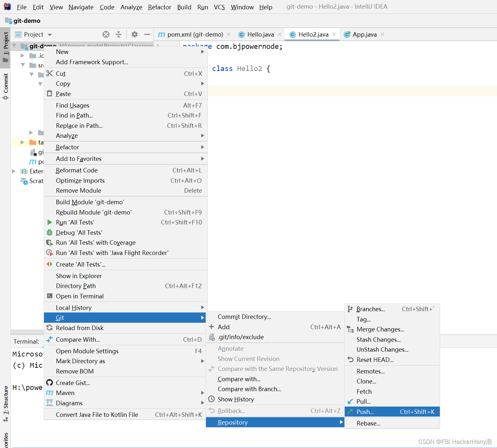Screen dimensions: 497x448
Task: Click the green Push arrow icon
Action: [x=350, y=411]
